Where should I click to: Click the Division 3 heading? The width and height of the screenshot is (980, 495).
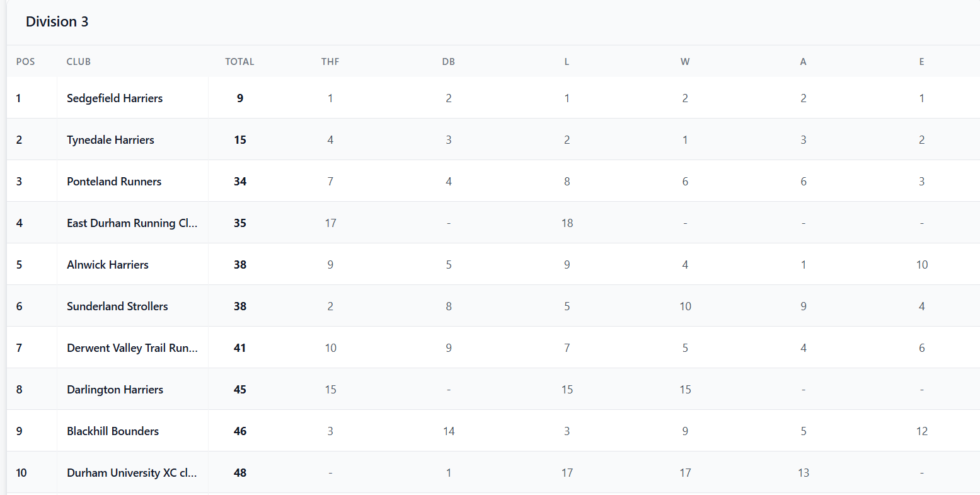[57, 21]
